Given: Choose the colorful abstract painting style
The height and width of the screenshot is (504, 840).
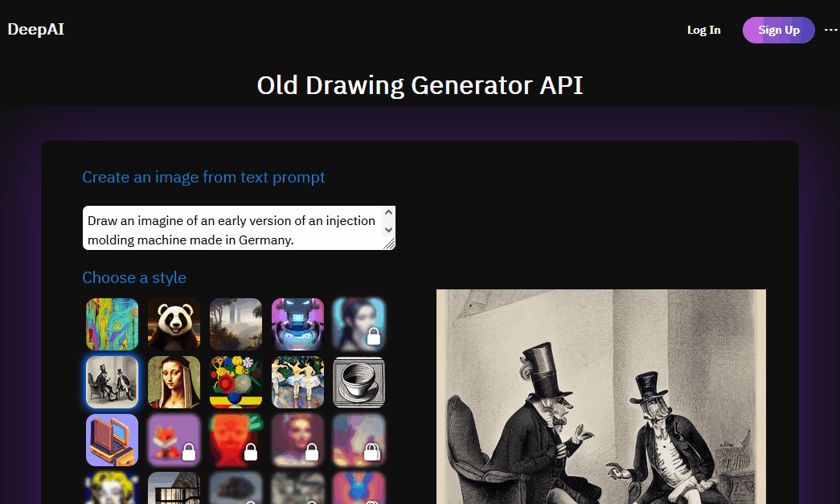Looking at the screenshot, I should point(112,325).
